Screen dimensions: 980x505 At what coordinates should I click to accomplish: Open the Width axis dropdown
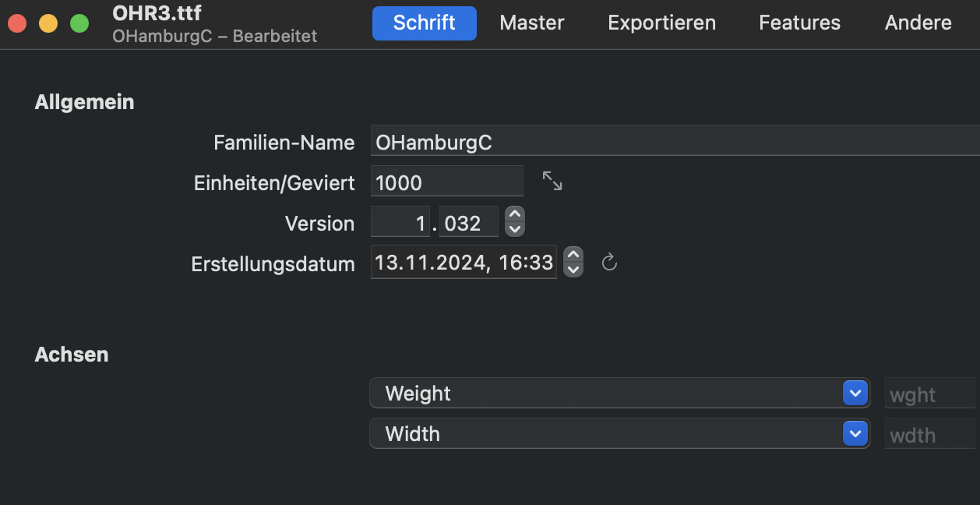[620, 434]
